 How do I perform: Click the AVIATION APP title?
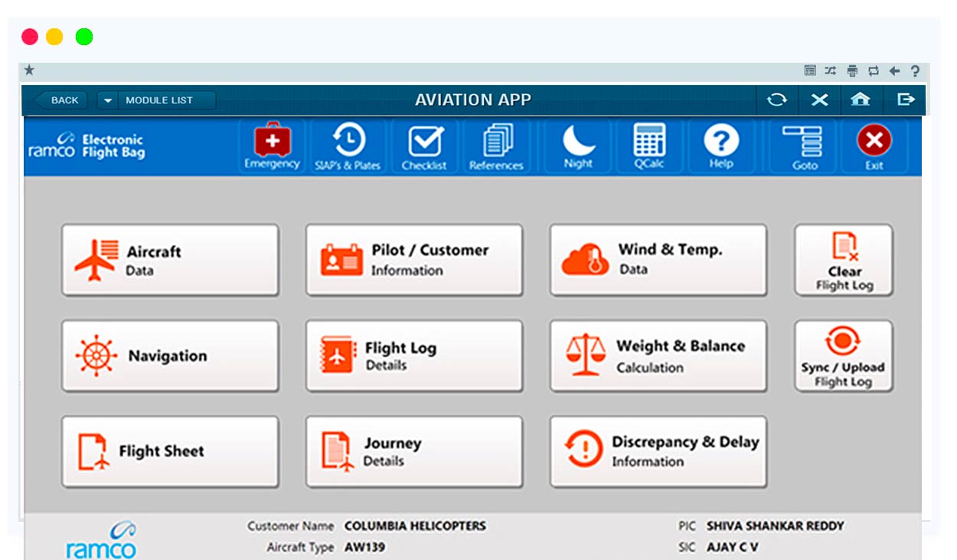pos(473,100)
